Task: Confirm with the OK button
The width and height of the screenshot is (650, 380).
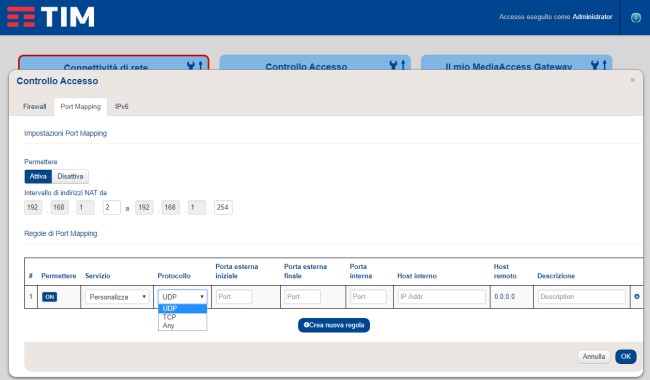Action: [626, 356]
